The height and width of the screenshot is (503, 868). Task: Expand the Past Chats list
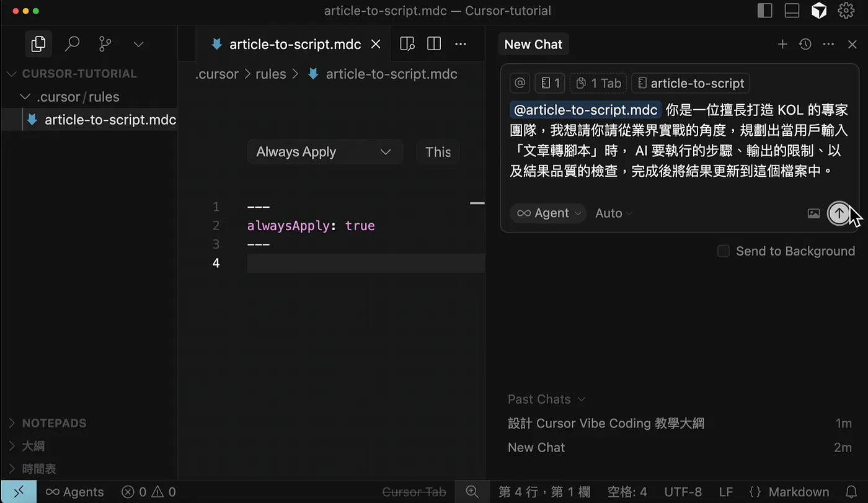coord(546,399)
